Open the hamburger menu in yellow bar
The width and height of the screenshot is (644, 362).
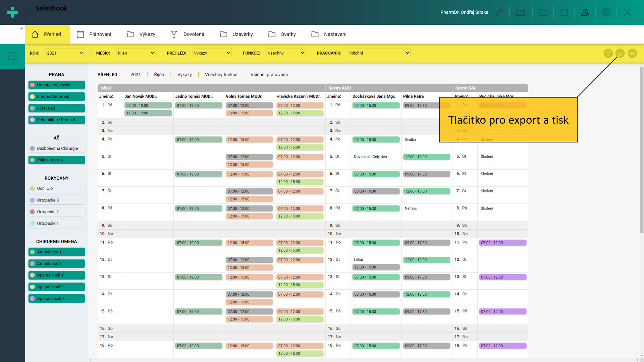(x=632, y=53)
